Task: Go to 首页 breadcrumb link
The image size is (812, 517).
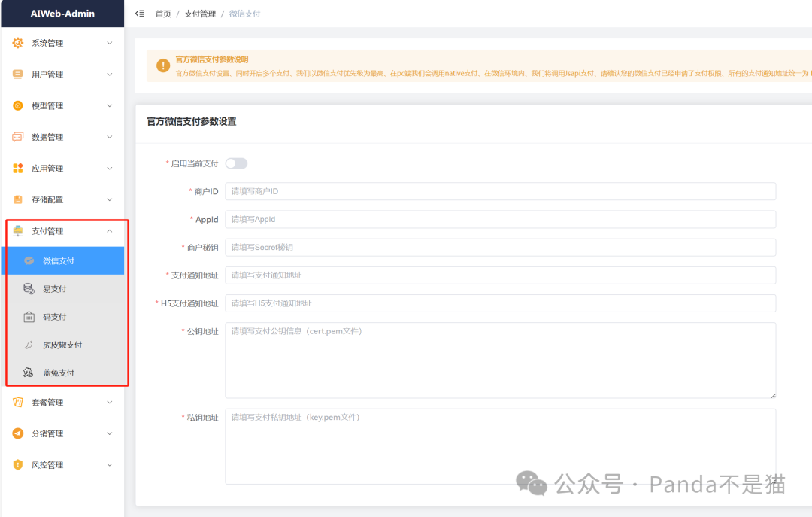Action: [x=163, y=14]
